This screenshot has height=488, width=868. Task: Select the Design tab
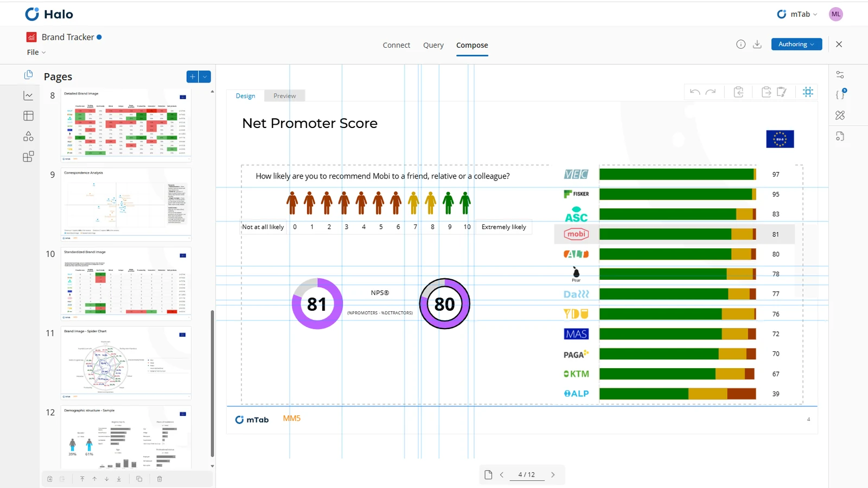tap(245, 96)
